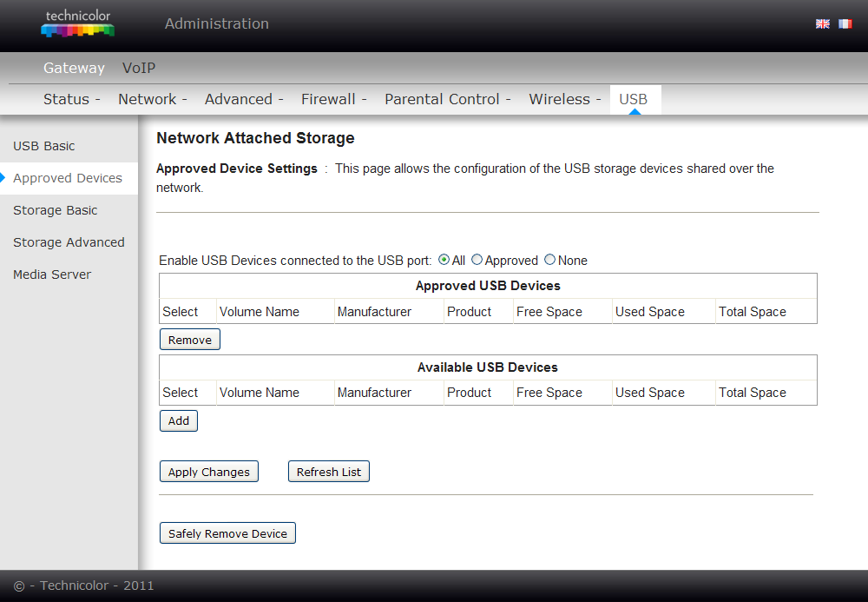Viewport: 868px width, 602px height.
Task: Open USB Basic in the sidebar
Action: pos(43,146)
